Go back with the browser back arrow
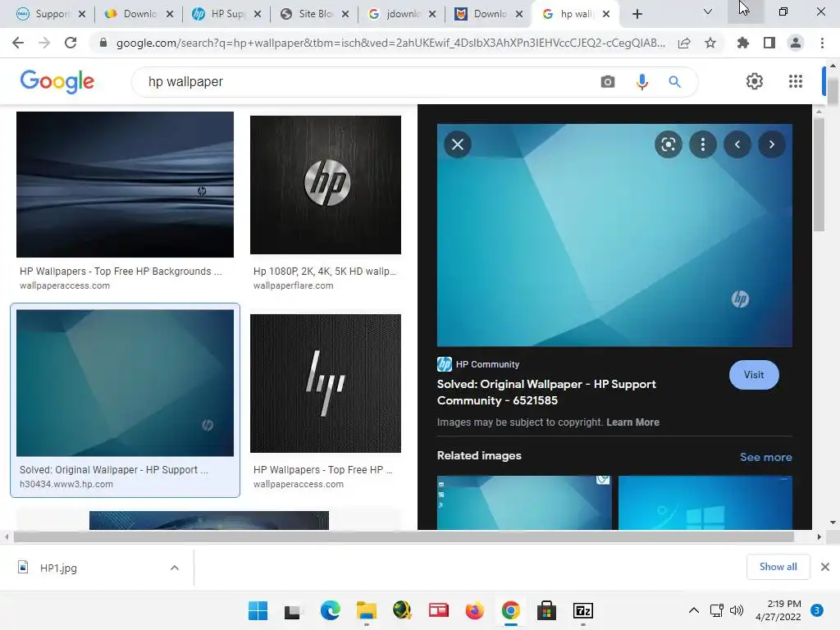Image resolution: width=840 pixels, height=630 pixels. point(18,43)
